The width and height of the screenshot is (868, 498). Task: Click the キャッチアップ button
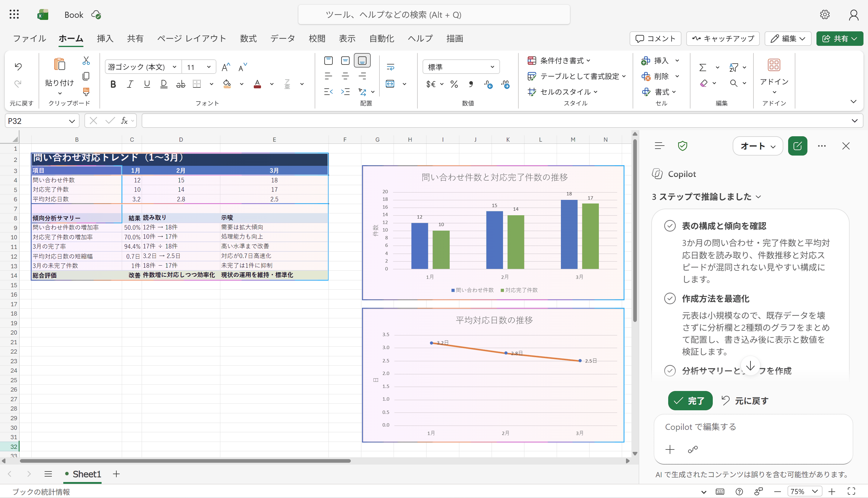click(x=723, y=38)
